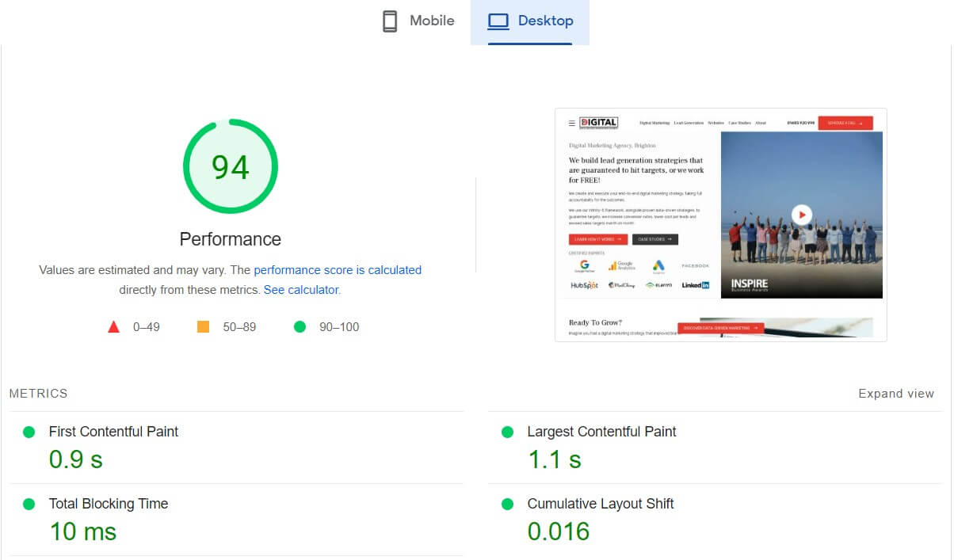Click the red triangle 0–49 legend icon
954x560 pixels.
114,326
